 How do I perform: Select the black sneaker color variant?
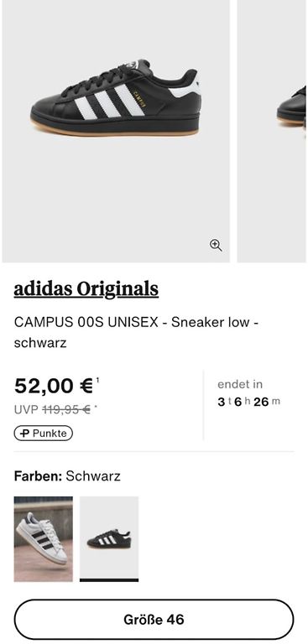(109, 538)
